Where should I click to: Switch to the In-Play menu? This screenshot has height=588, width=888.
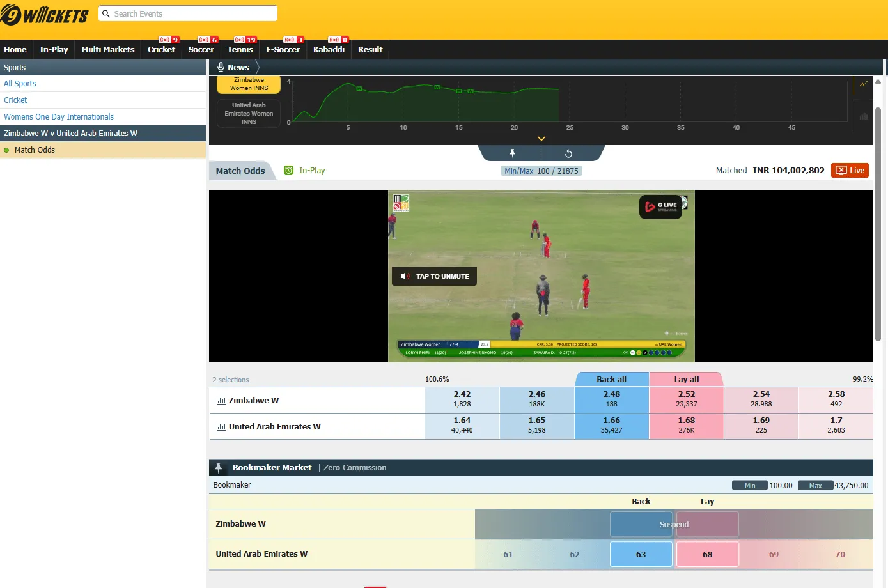54,49
